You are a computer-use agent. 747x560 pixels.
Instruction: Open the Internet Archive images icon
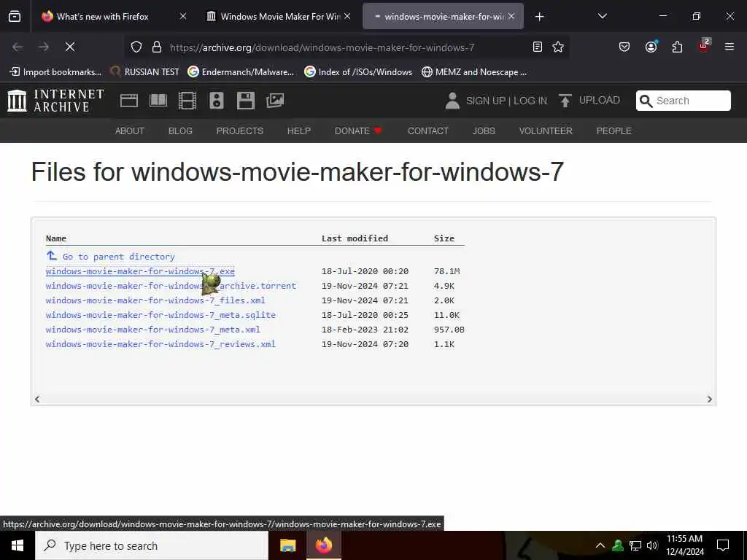pyautogui.click(x=275, y=101)
